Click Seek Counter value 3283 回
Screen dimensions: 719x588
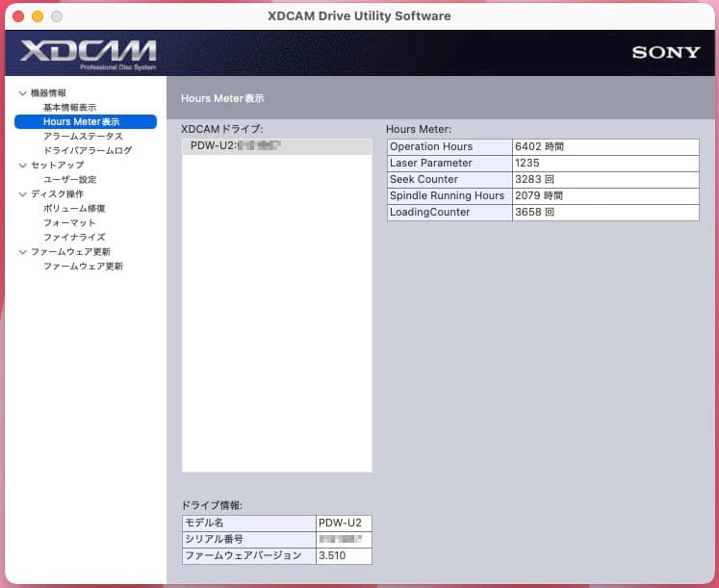coord(605,180)
